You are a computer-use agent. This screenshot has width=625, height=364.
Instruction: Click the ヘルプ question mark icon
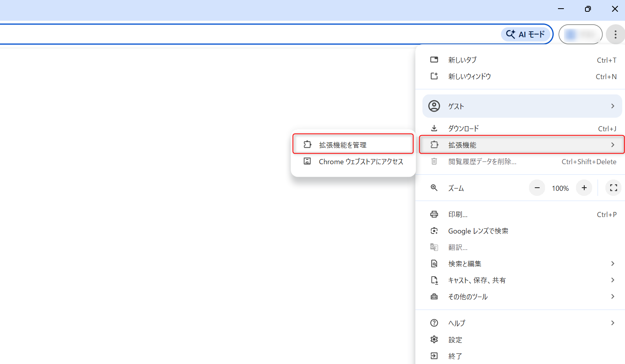(434, 323)
